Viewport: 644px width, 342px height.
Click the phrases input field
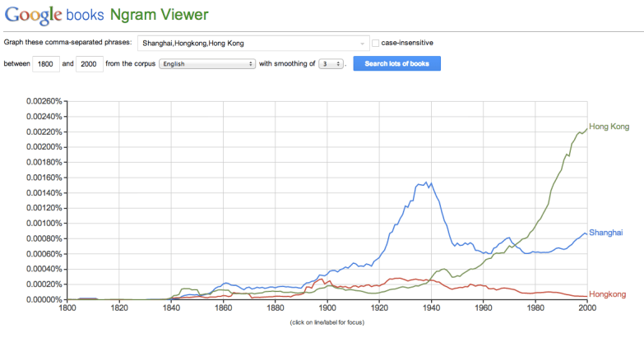247,43
